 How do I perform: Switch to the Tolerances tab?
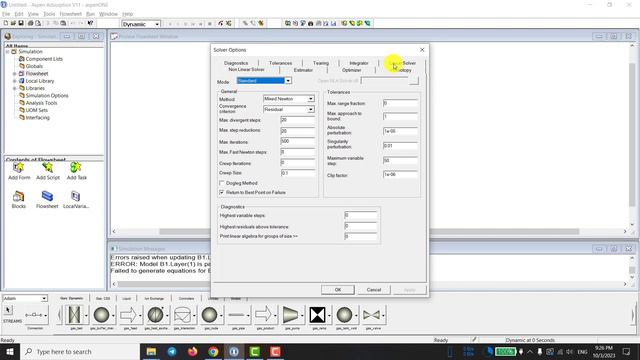[280, 63]
